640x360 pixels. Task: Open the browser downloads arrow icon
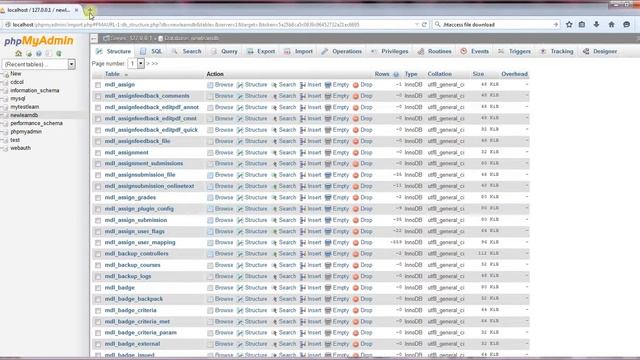(x=596, y=24)
